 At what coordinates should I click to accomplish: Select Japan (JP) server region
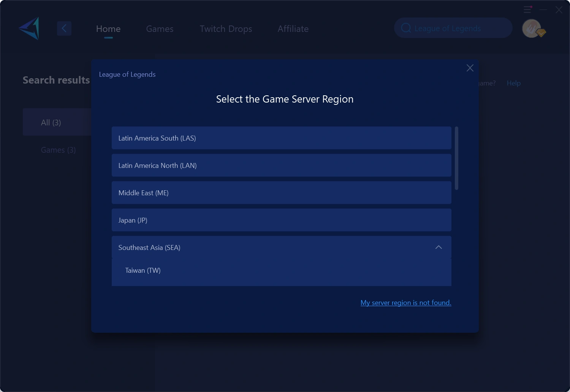(281, 220)
